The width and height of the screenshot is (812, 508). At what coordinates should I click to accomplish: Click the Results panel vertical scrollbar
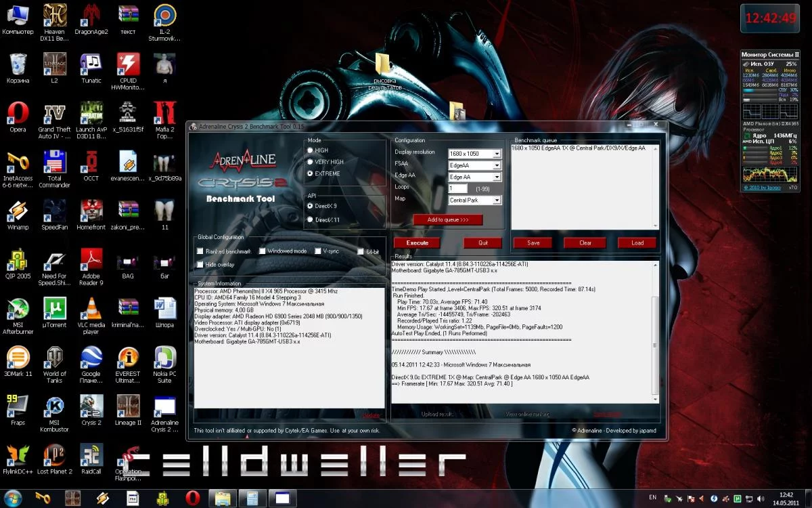click(655, 331)
